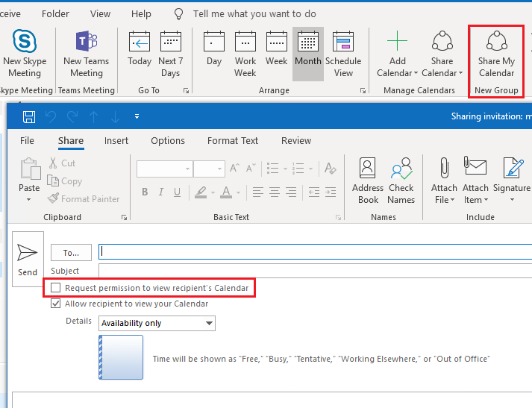This screenshot has height=408, width=532.
Task: Align text left
Action: [x=258, y=192]
